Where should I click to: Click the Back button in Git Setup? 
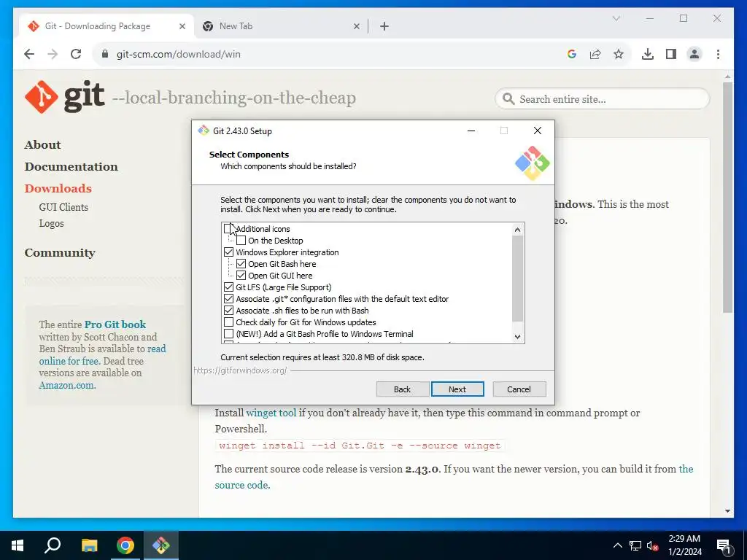[403, 389]
